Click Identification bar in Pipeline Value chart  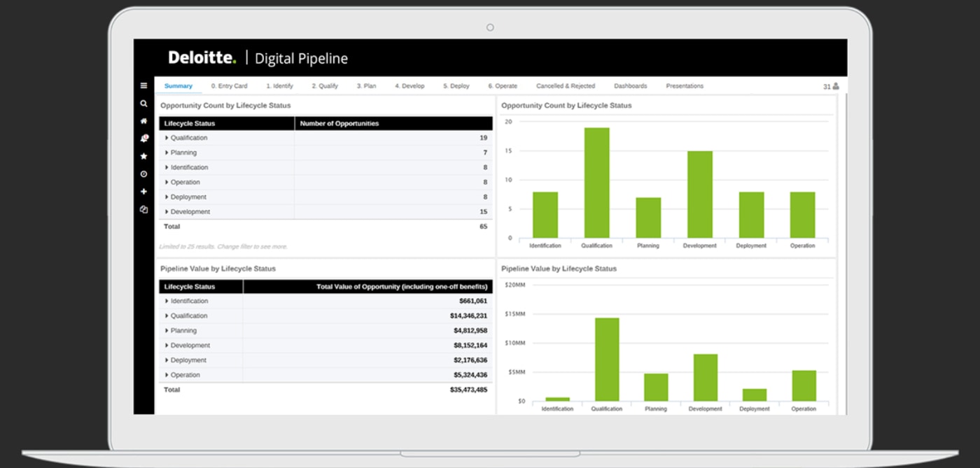point(558,399)
